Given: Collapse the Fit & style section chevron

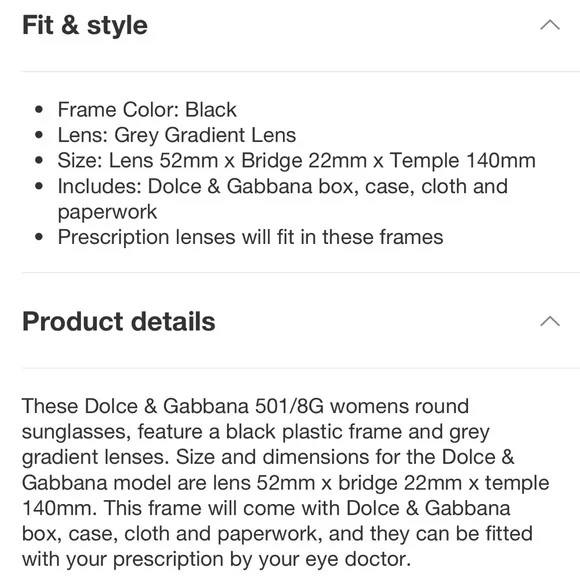Looking at the screenshot, I should click(x=550, y=25).
